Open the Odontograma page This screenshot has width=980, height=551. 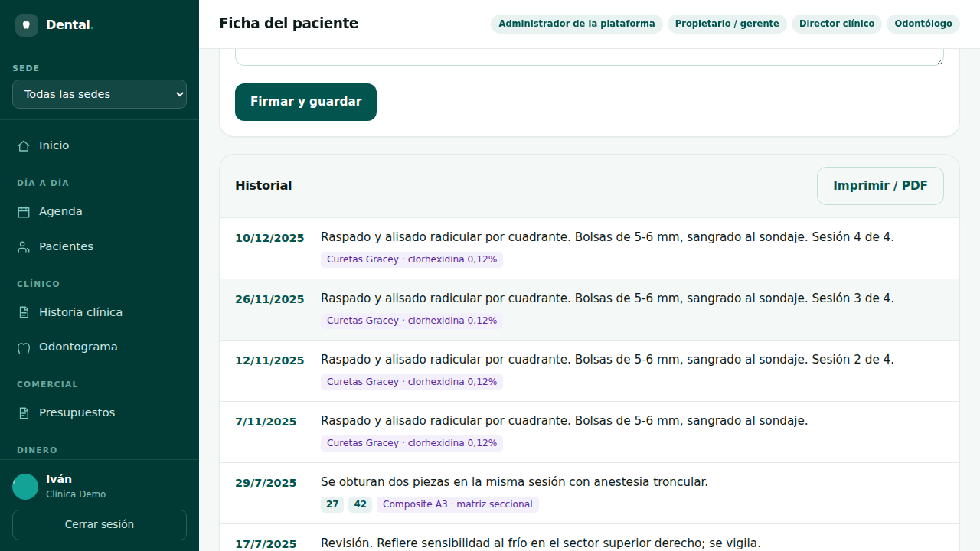coord(100,347)
